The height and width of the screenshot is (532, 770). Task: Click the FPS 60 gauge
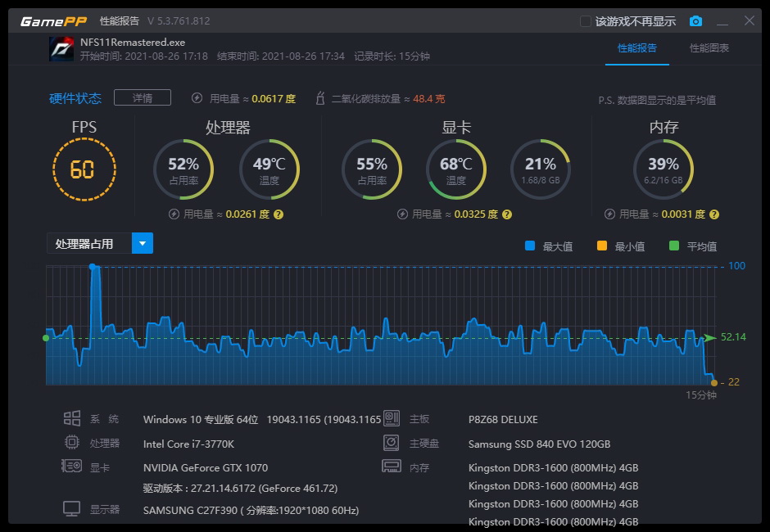pos(84,169)
